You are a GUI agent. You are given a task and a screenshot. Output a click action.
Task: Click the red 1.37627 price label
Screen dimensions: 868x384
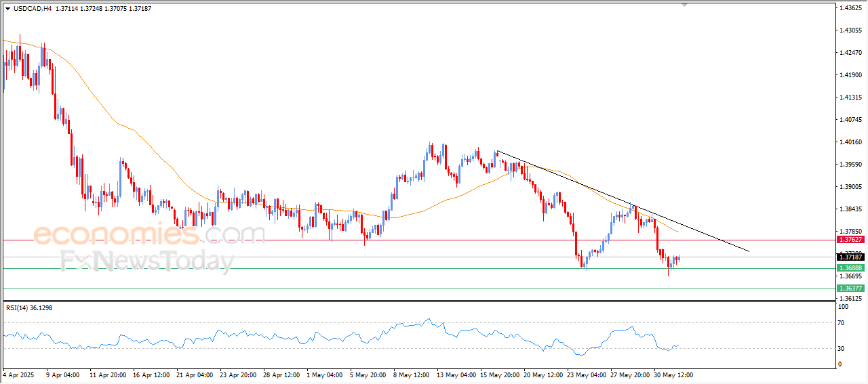(850, 240)
